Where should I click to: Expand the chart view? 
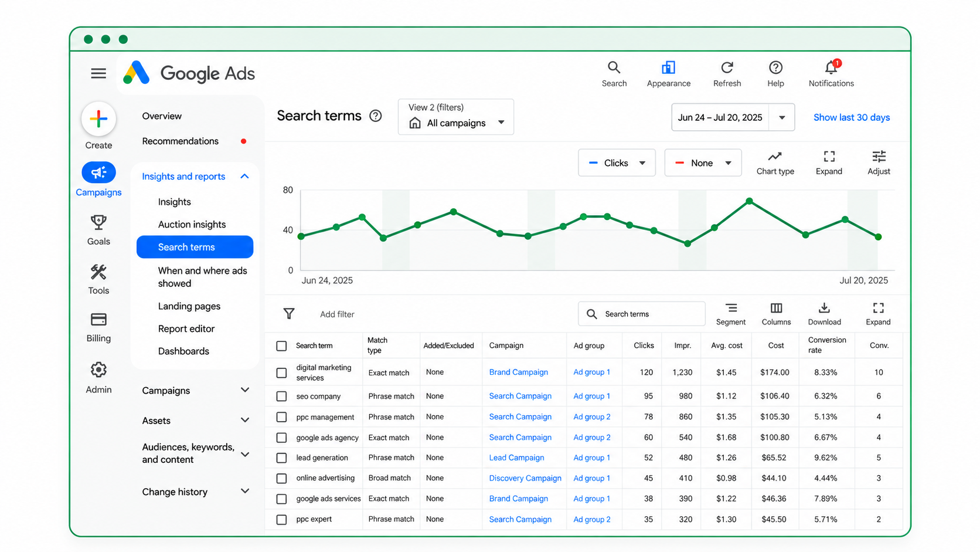pos(829,162)
